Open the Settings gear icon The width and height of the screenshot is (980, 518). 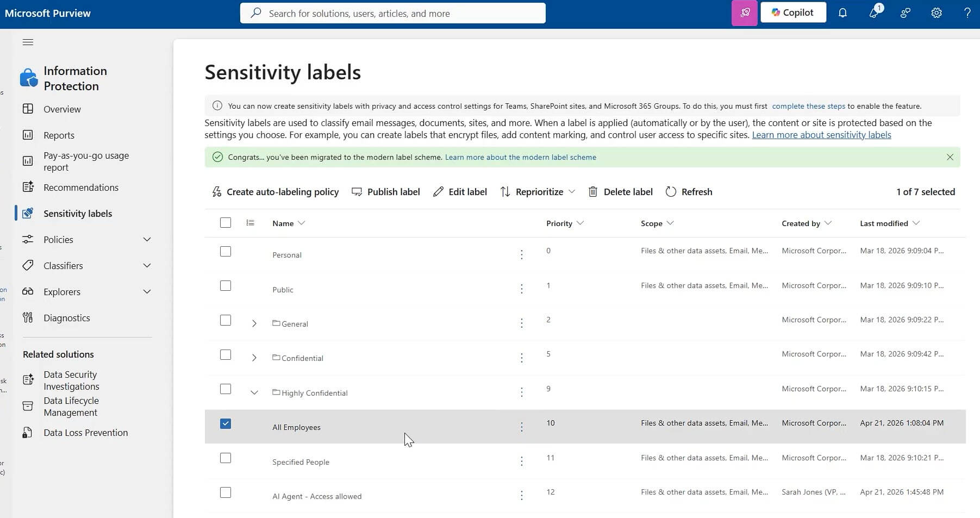click(937, 13)
